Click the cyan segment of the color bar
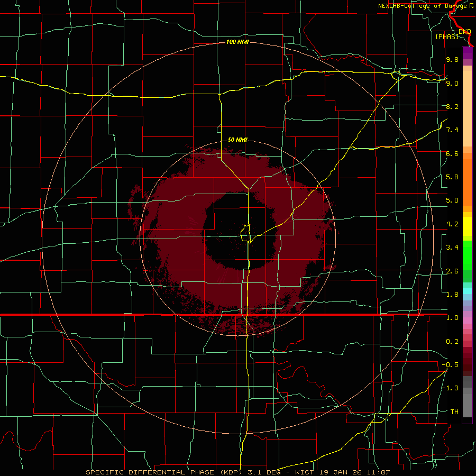The width and height of the screenshot is (476, 476). click(x=467, y=291)
